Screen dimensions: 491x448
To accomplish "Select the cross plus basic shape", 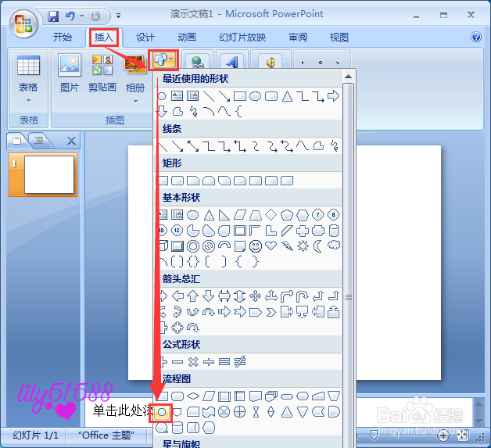I will pyautogui.click(x=303, y=231).
